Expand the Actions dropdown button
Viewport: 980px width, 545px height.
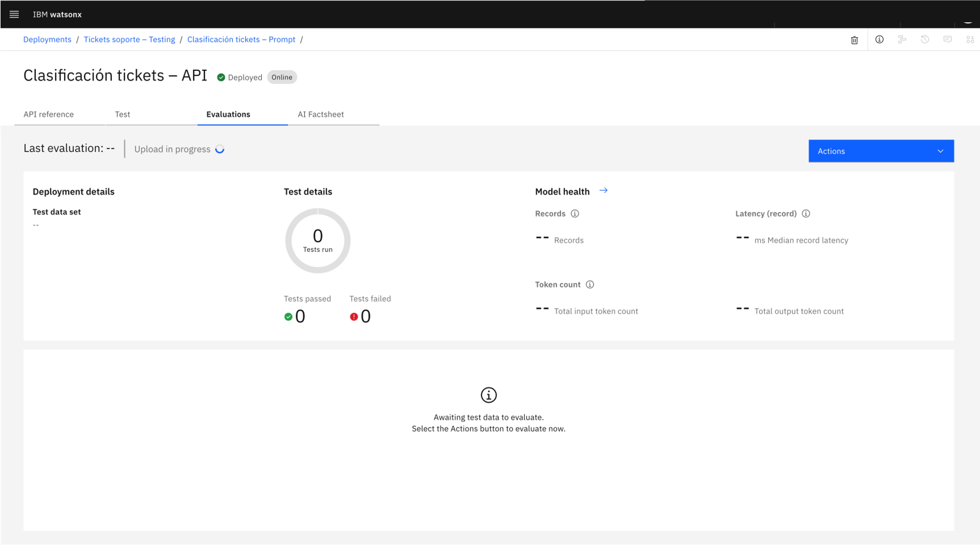[881, 151]
